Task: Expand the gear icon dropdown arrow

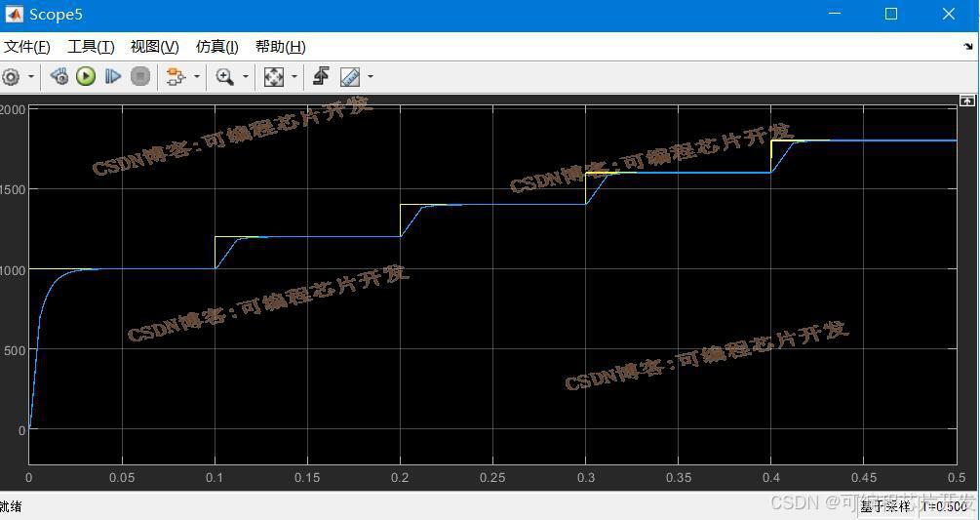Action: point(30,77)
